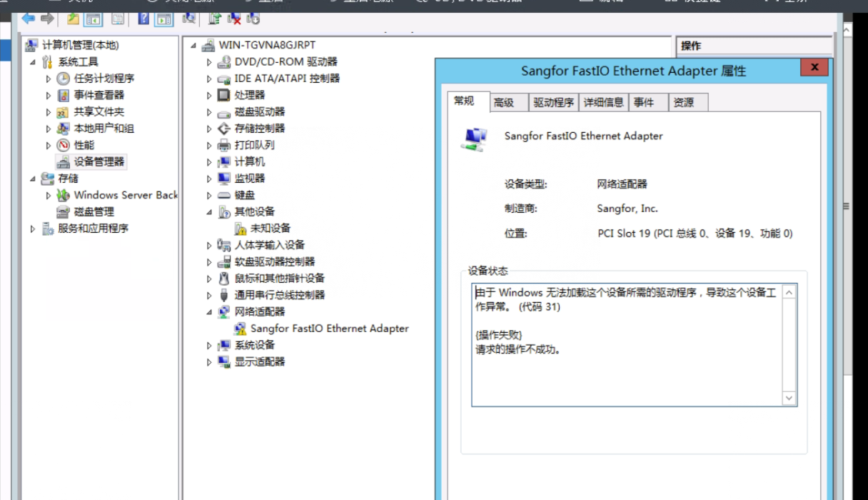Go up one level with the folder icon
Viewport: 868px width, 500px height.
(73, 19)
